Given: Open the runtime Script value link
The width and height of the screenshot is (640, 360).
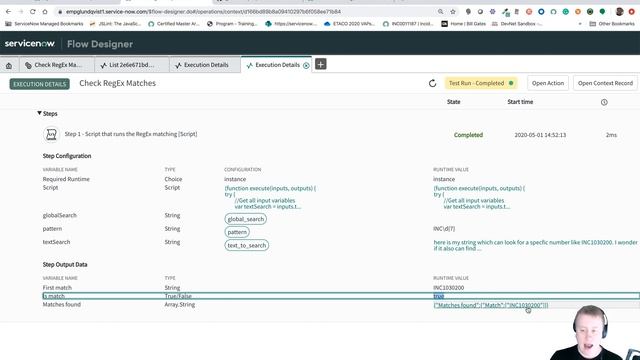Looking at the screenshot, I should click(479, 198).
